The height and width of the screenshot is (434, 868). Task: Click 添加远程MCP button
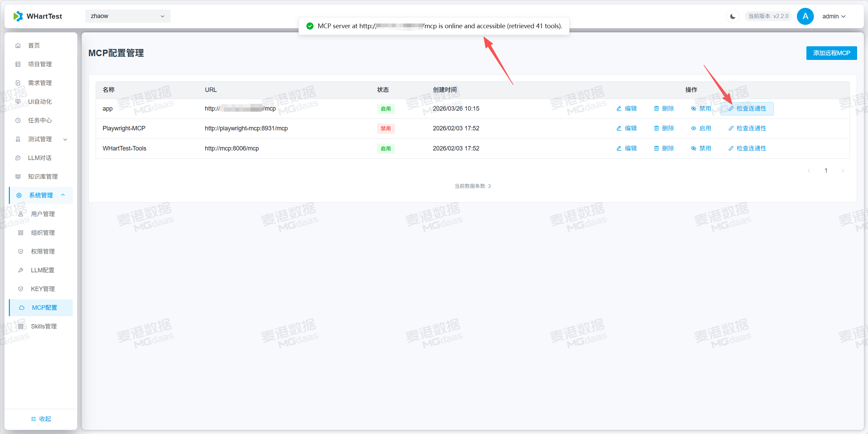coord(831,53)
